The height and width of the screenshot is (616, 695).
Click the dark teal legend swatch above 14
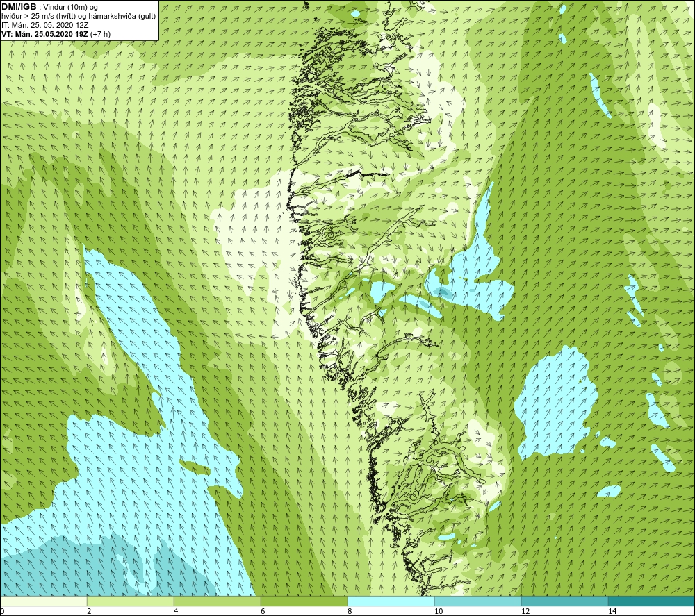click(652, 601)
